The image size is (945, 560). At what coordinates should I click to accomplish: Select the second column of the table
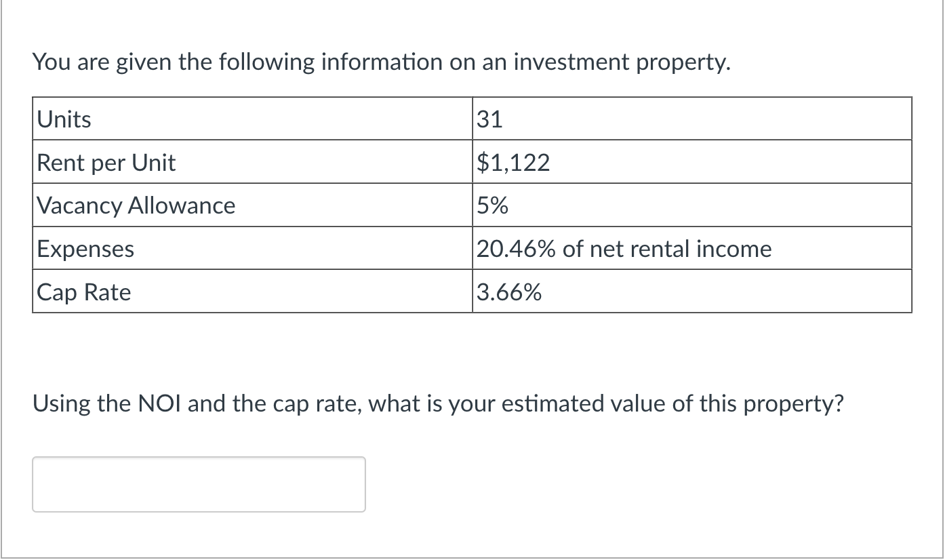tap(691, 205)
